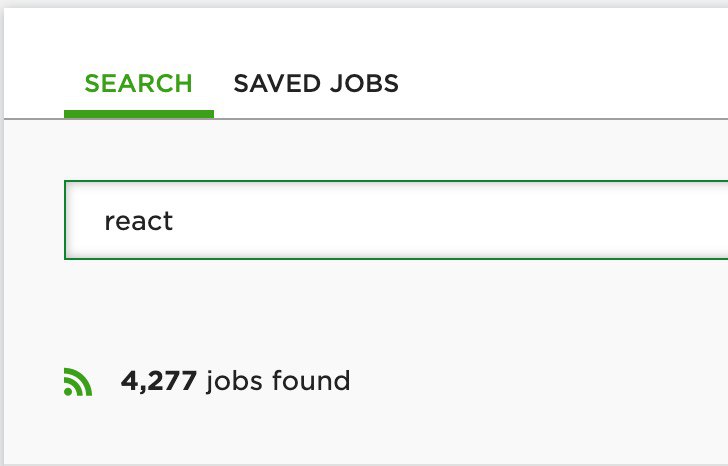Click the bold 4,277 number
The height and width of the screenshot is (466, 728).
159,381
